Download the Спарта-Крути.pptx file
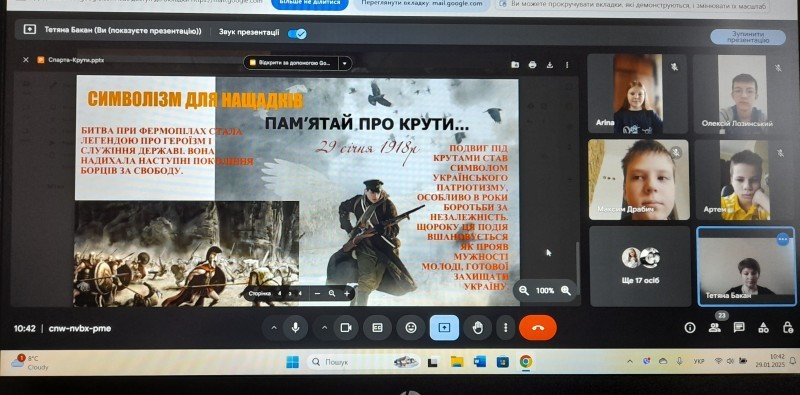 tap(549, 65)
